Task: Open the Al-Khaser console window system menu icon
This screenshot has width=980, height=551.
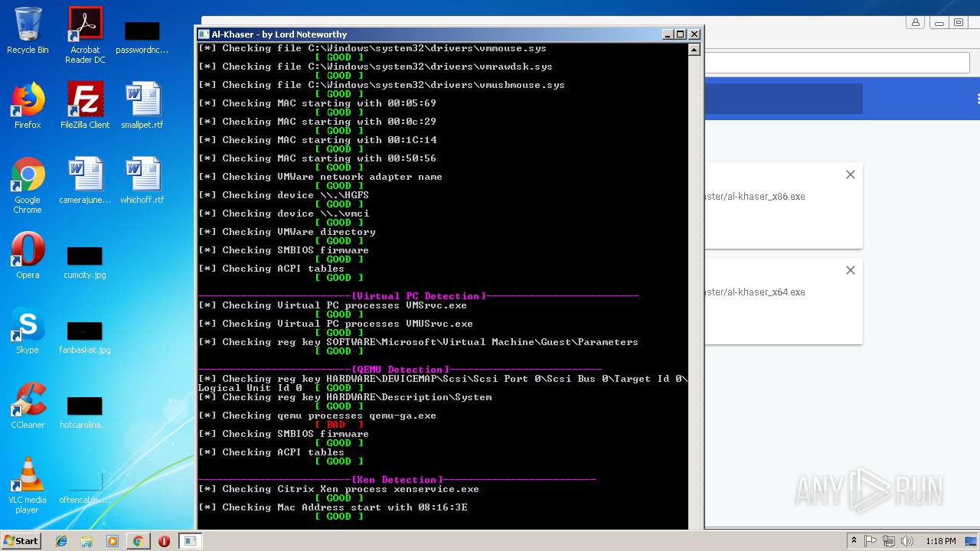Action: coord(204,34)
